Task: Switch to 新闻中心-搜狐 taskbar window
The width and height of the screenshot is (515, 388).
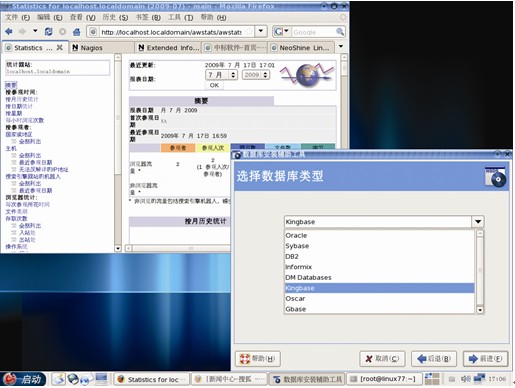Action: click(229, 379)
